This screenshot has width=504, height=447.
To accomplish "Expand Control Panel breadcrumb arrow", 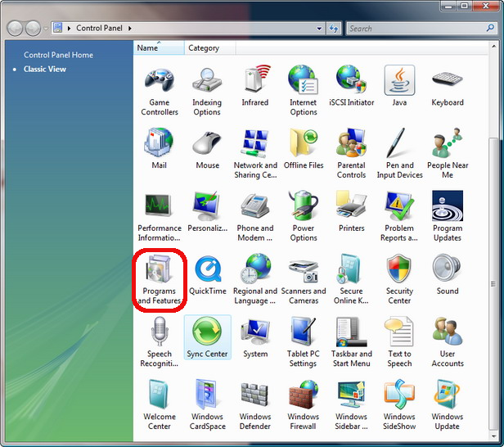I will (x=130, y=29).
